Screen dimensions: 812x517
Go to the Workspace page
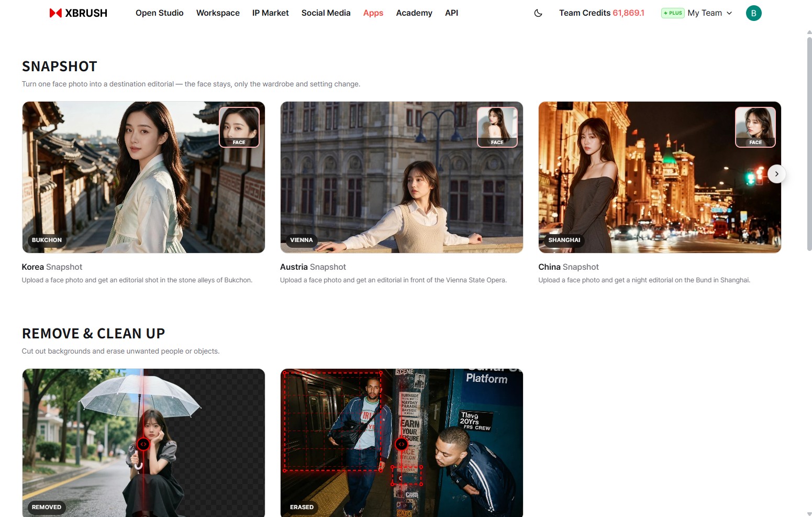[218, 13]
